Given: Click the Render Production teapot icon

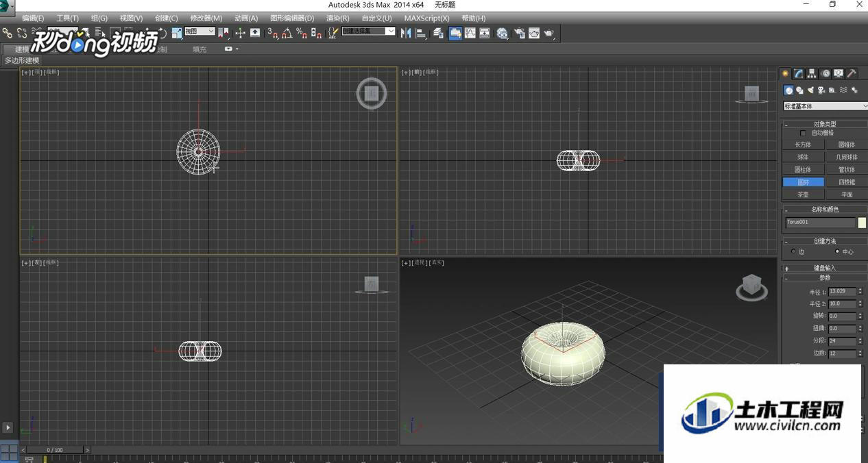Looking at the screenshot, I should click(548, 32).
